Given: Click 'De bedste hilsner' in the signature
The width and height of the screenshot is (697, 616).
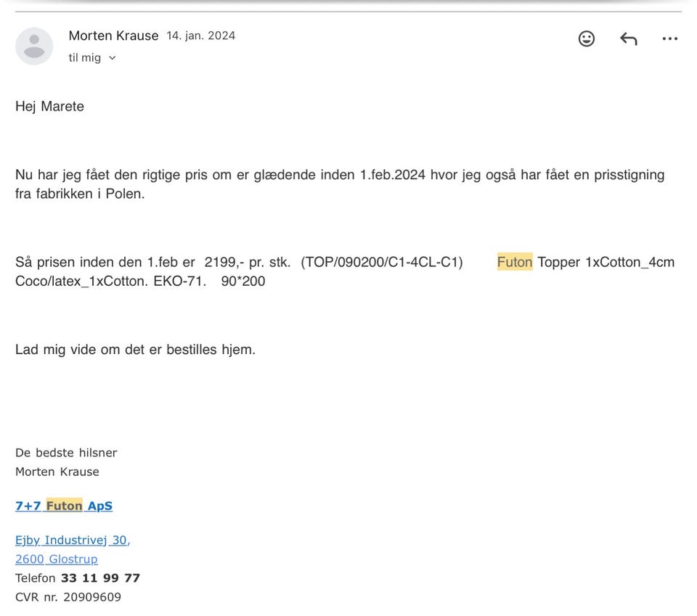Looking at the screenshot, I should tap(66, 453).
